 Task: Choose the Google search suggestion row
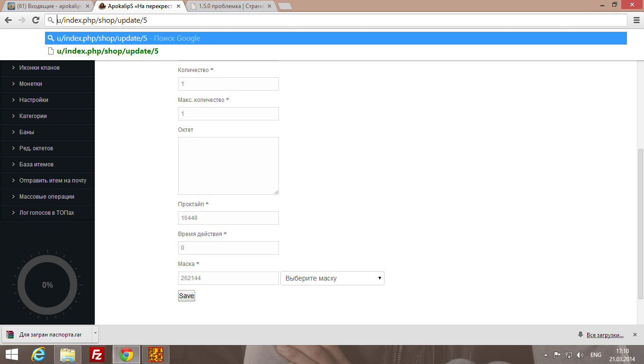pos(336,38)
